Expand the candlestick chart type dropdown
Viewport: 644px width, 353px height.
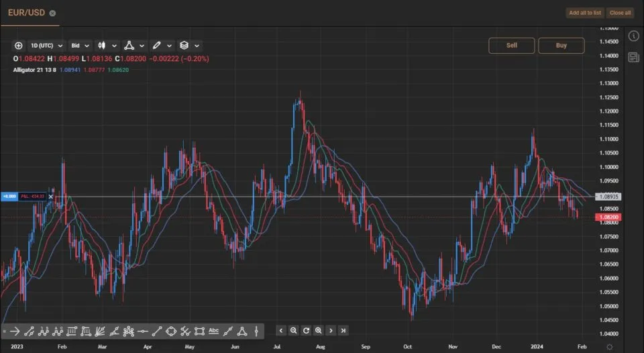pyautogui.click(x=107, y=46)
